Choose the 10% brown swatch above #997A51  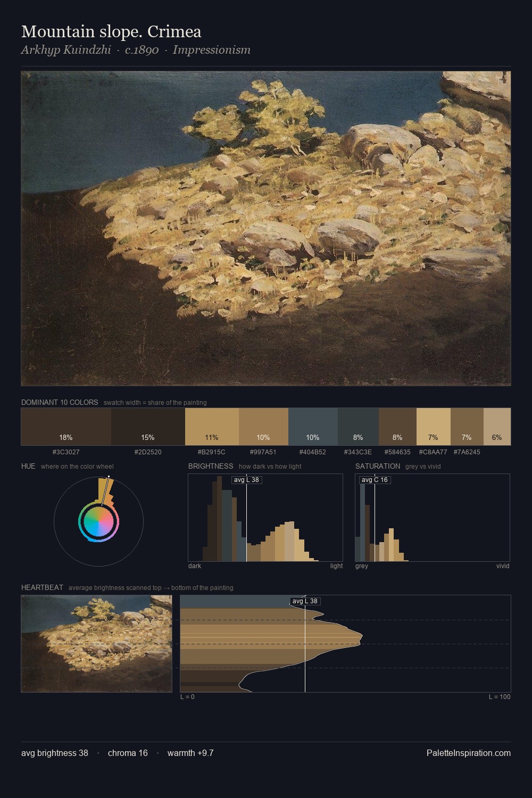coord(263,427)
